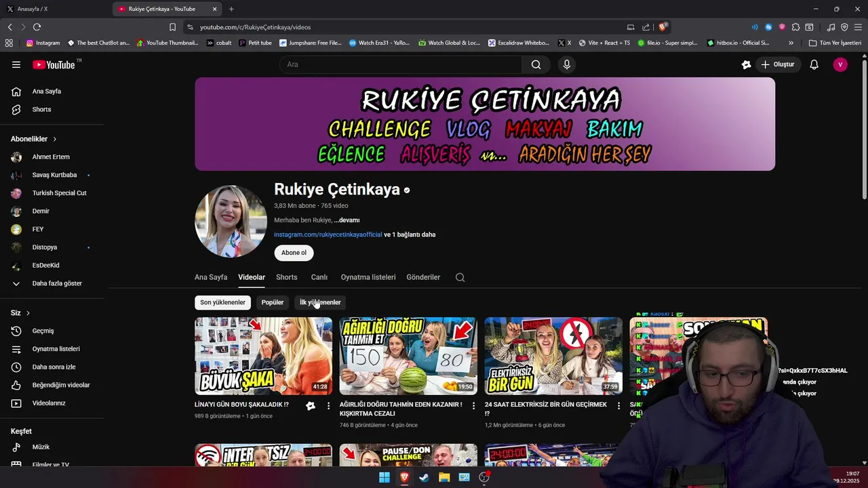This screenshot has width=868, height=488.
Task: Select the Popüler filter chip
Action: [273, 302]
